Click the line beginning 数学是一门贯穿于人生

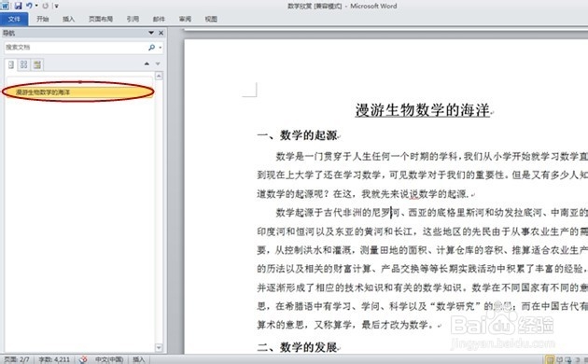coord(431,156)
